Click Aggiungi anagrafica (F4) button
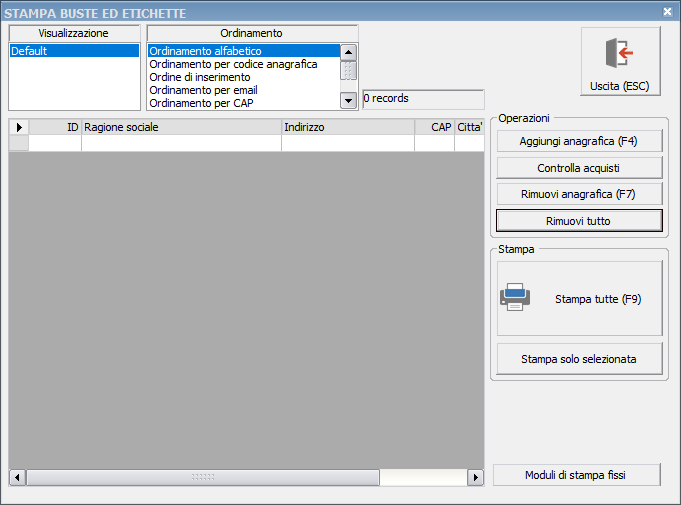Image resolution: width=681 pixels, height=505 pixels. click(579, 141)
